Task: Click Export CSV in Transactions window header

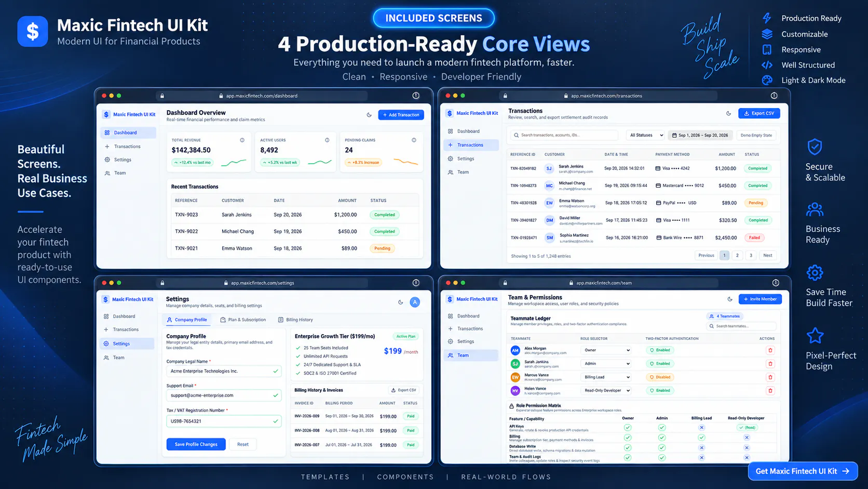Action: point(759,113)
